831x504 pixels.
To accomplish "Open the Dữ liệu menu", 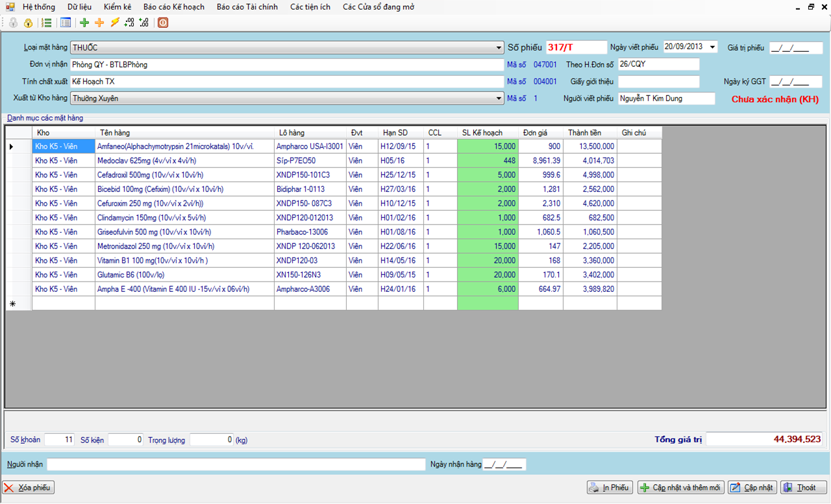I will coord(79,7).
